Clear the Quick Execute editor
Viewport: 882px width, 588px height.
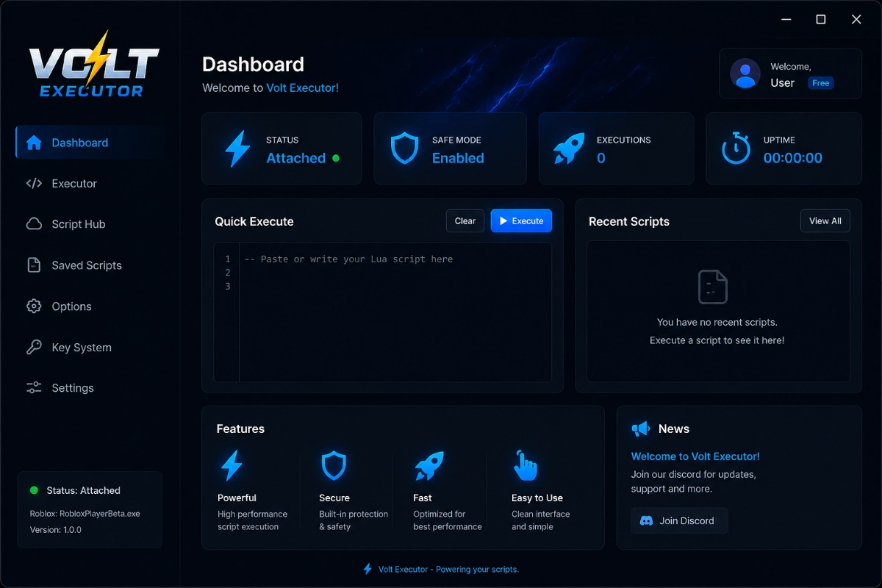coord(465,220)
